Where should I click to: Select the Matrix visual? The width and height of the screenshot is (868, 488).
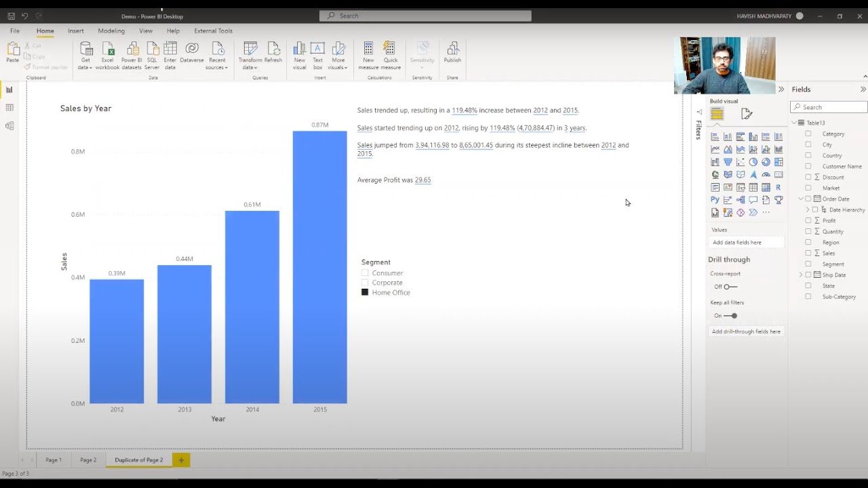point(766,187)
